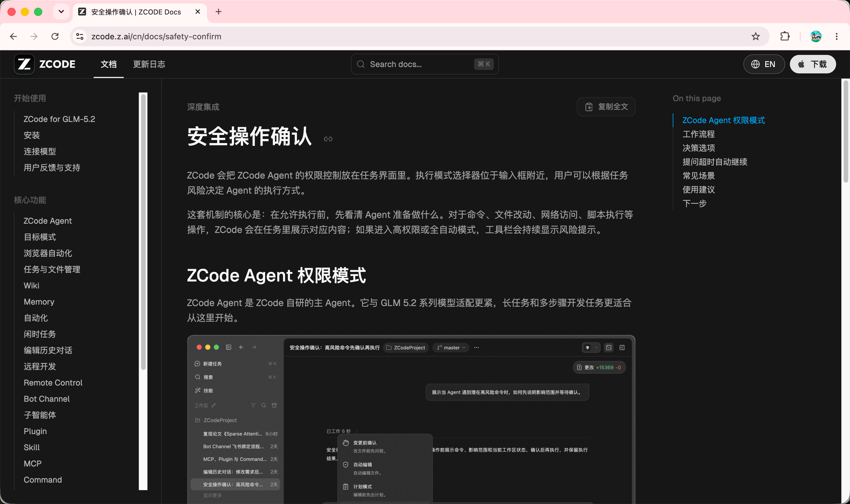
Task: Open ZCode for GLM-5.2 in sidebar
Action: pos(60,119)
